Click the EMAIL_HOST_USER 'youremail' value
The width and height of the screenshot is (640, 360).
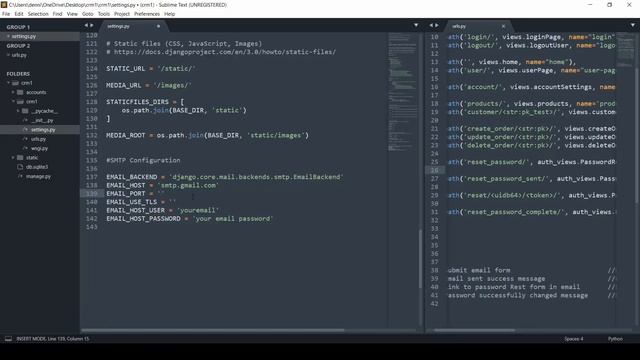click(198, 210)
